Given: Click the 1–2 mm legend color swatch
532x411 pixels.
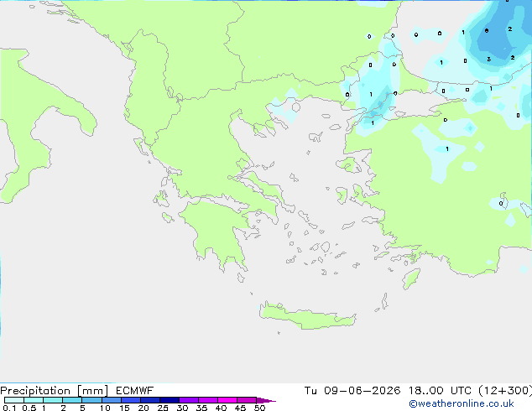Looking at the screenshot, I should [53, 400].
